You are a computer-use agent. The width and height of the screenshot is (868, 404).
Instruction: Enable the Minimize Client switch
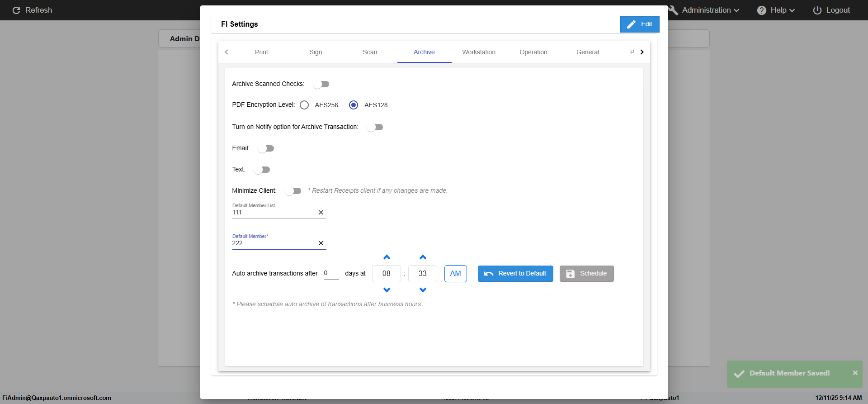(x=293, y=191)
